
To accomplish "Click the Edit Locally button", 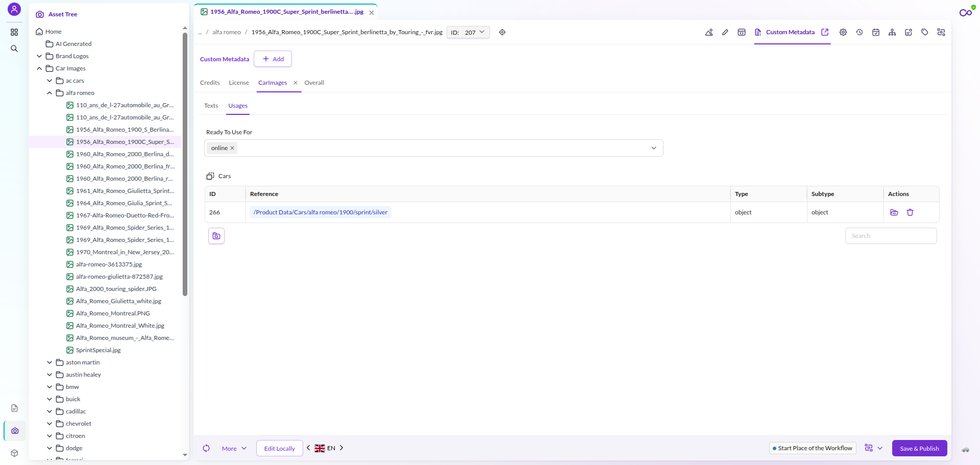I will coord(280,448).
